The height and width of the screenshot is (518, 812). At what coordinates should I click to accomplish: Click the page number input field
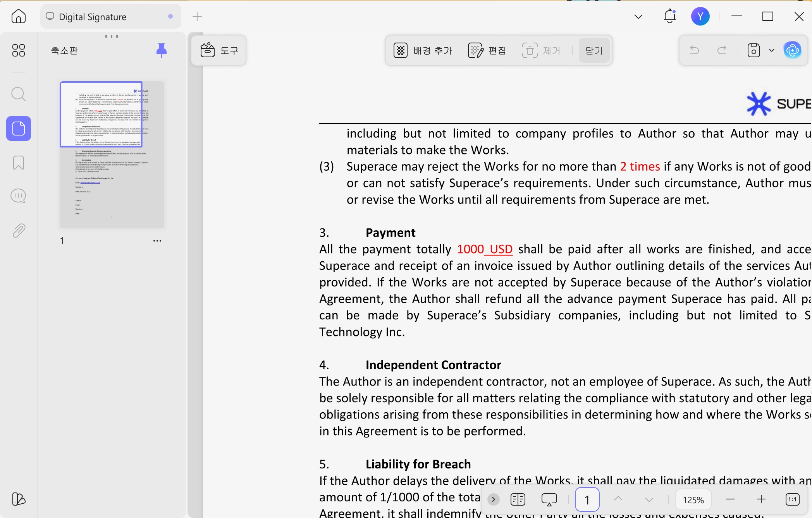pos(587,499)
